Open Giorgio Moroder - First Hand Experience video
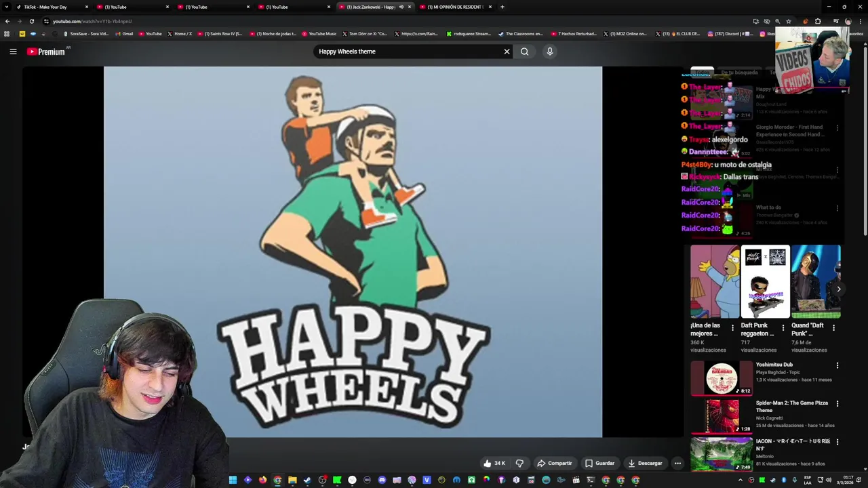The image size is (868, 488). 790,131
